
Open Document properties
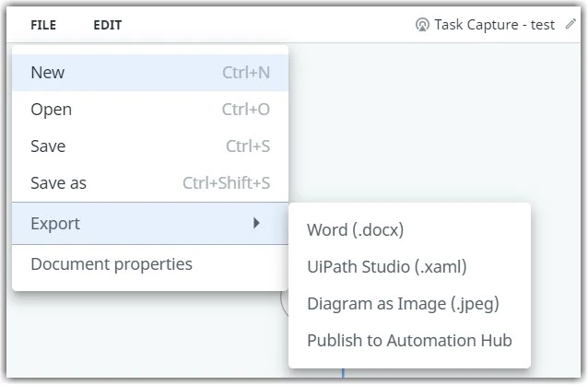point(150,264)
